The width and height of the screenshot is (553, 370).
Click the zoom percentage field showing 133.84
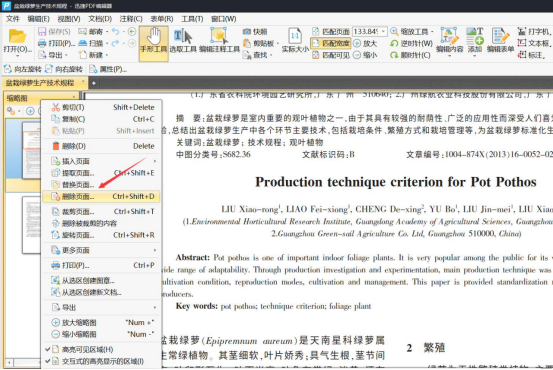click(366, 32)
